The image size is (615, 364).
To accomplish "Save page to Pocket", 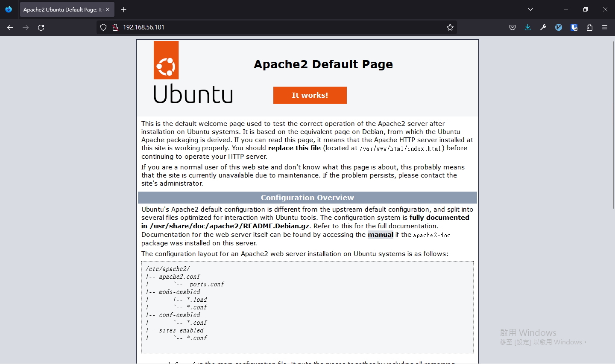I will [512, 27].
